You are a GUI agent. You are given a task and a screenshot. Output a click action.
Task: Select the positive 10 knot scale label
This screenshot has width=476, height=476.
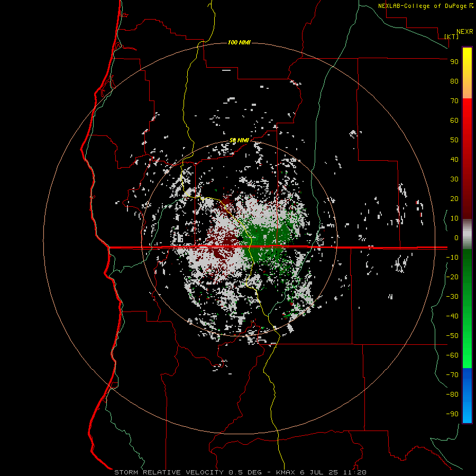click(454, 218)
